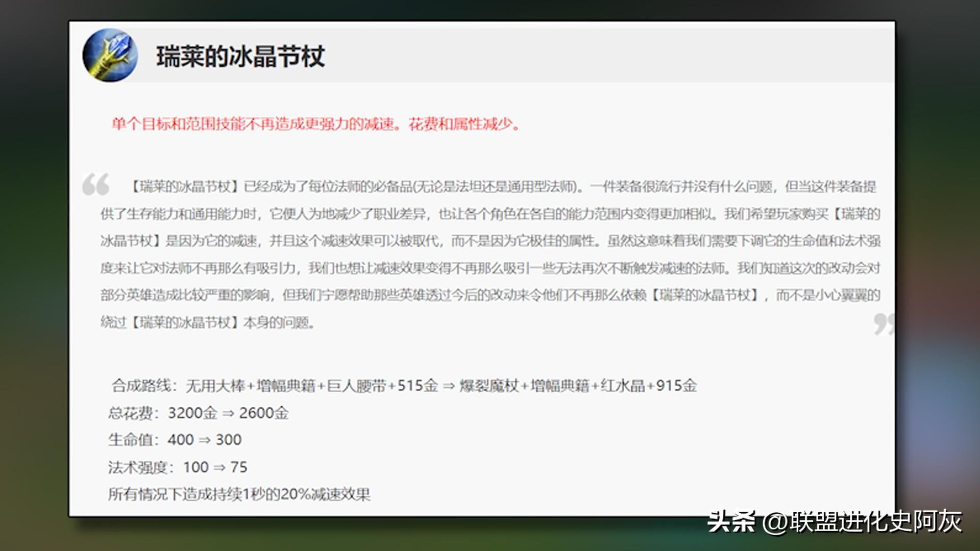
Task: Click the arrow between 400 and 300
Action: [204, 440]
